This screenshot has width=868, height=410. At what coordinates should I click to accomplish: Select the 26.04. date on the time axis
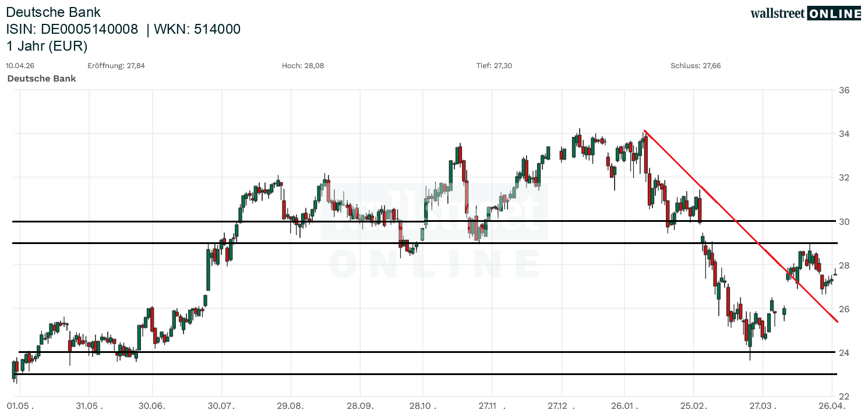[x=832, y=405]
